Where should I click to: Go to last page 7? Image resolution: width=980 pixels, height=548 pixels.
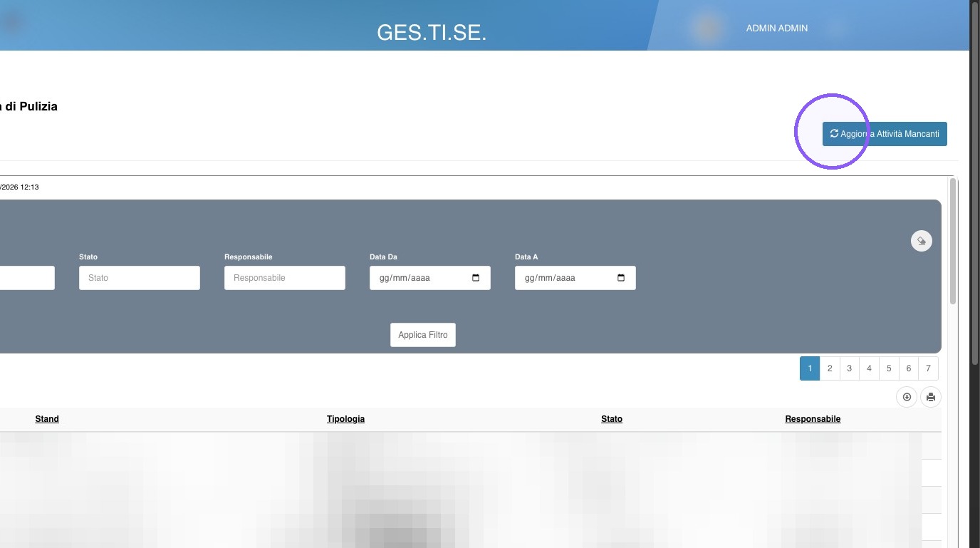(x=929, y=368)
